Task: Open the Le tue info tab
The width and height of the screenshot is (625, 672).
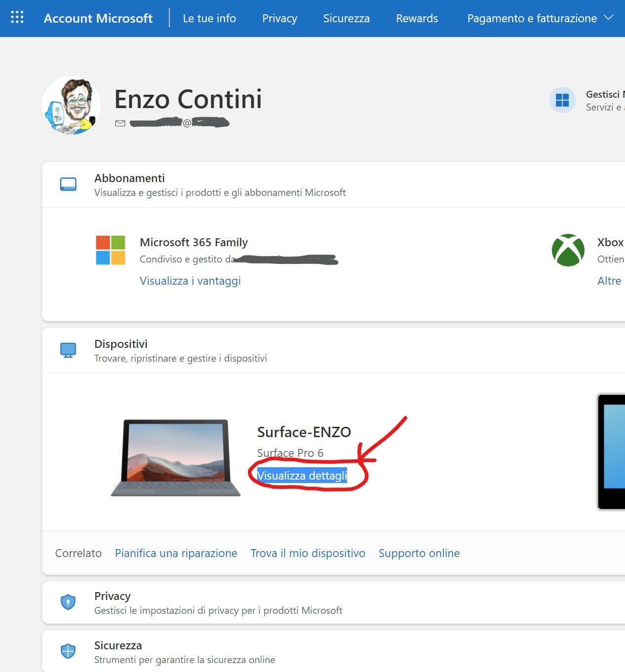Action: click(x=209, y=18)
